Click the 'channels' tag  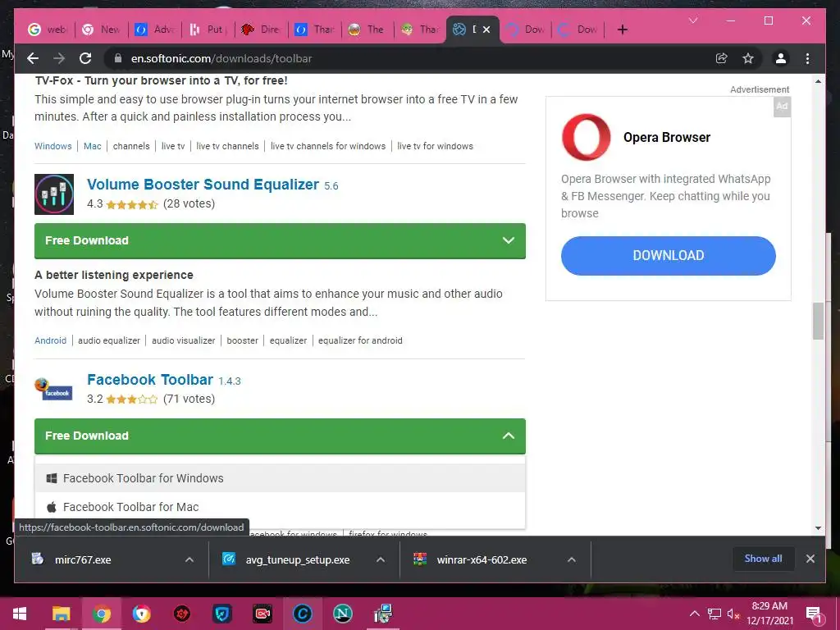click(131, 146)
